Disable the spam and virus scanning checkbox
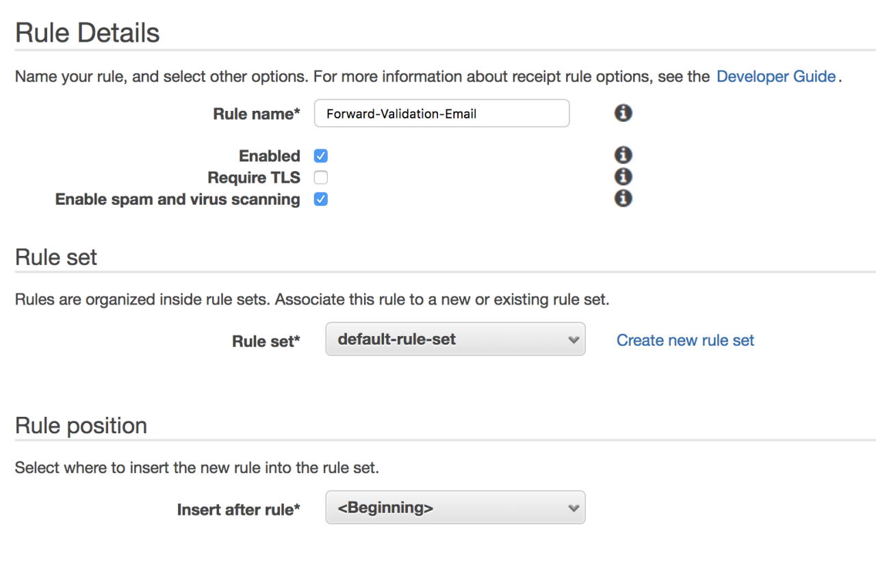This screenshot has height=588, width=876. tap(320, 199)
